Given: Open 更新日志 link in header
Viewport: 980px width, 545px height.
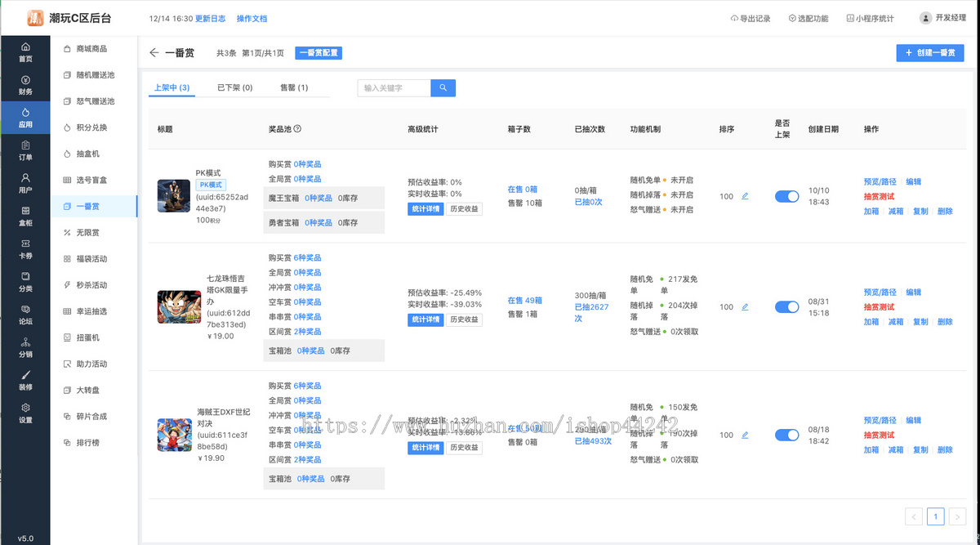Looking at the screenshot, I should point(210,18).
